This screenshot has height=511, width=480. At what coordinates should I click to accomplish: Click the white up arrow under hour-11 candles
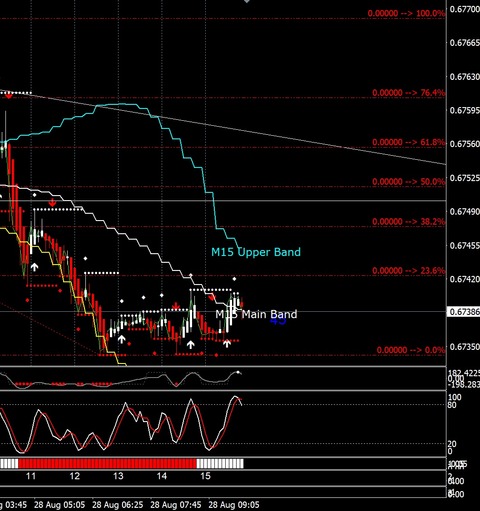34,267
